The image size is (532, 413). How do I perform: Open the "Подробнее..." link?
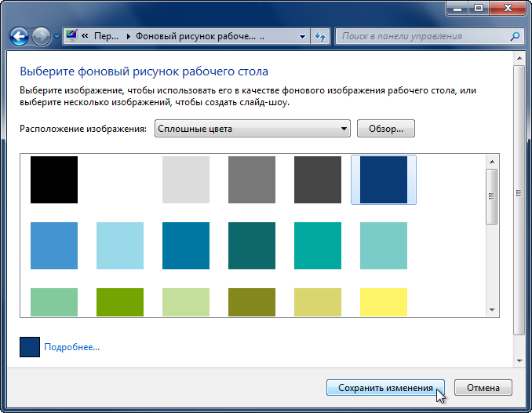click(72, 347)
